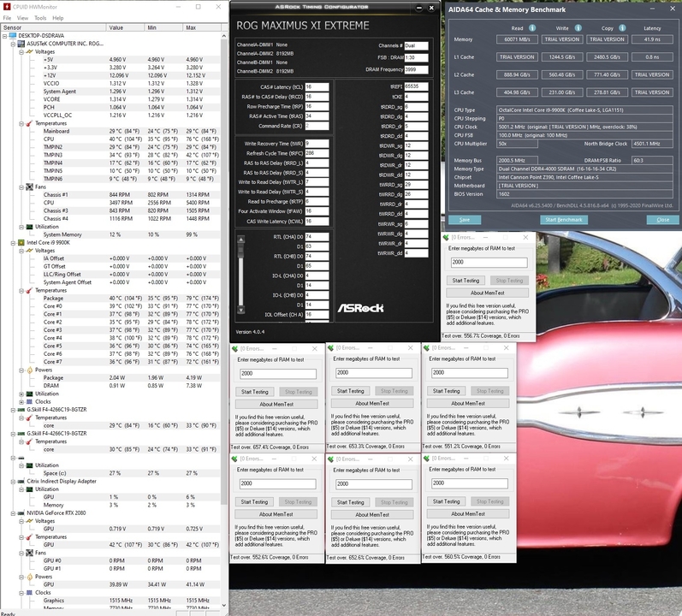The image size is (682, 616).
Task: Click title icon of MemTest window with 653.3% coverage
Action: (x=330, y=347)
